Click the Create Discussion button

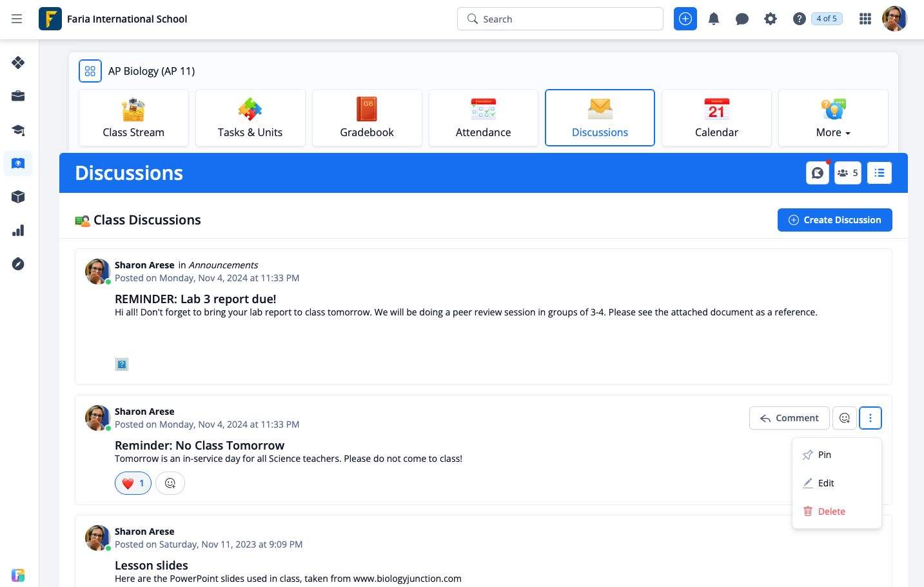click(834, 220)
